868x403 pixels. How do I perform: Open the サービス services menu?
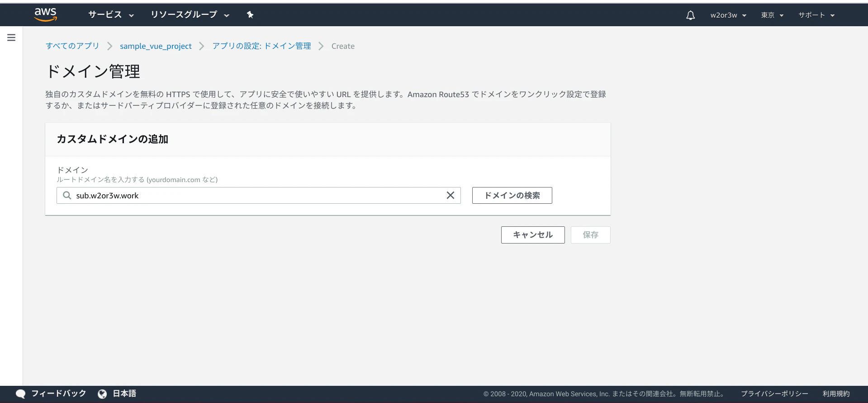coord(111,15)
